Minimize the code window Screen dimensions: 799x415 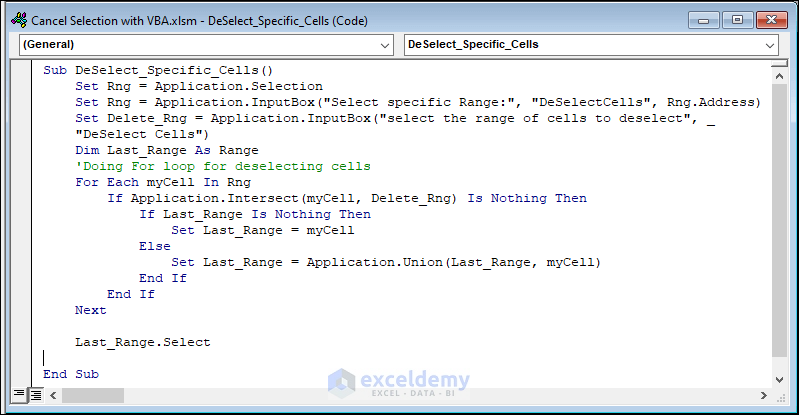[704, 19]
